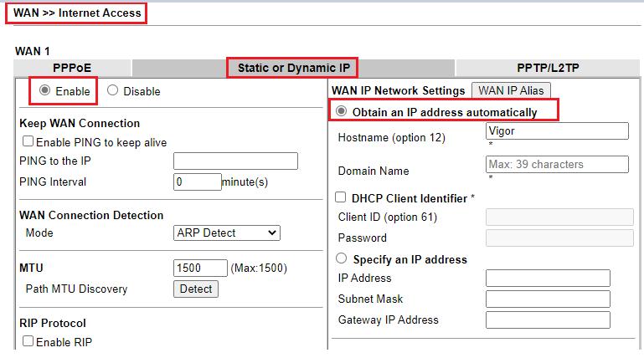644x363 pixels.
Task: Select the Enable radio button
Action: point(44,90)
